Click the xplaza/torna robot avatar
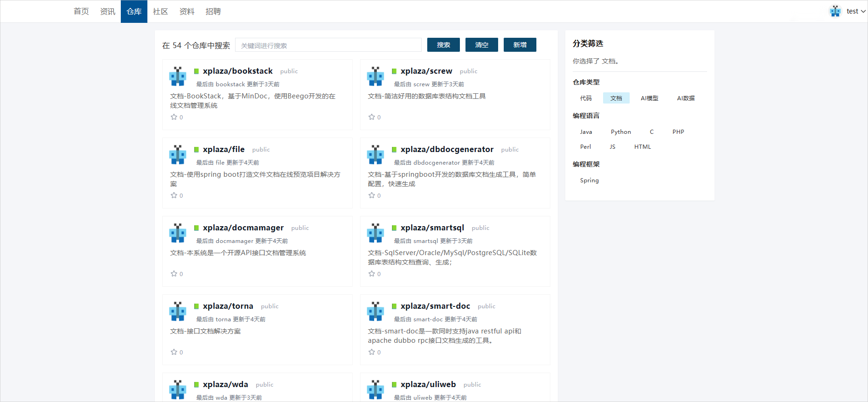Screen dimensions: 868x402 pyautogui.click(x=178, y=312)
